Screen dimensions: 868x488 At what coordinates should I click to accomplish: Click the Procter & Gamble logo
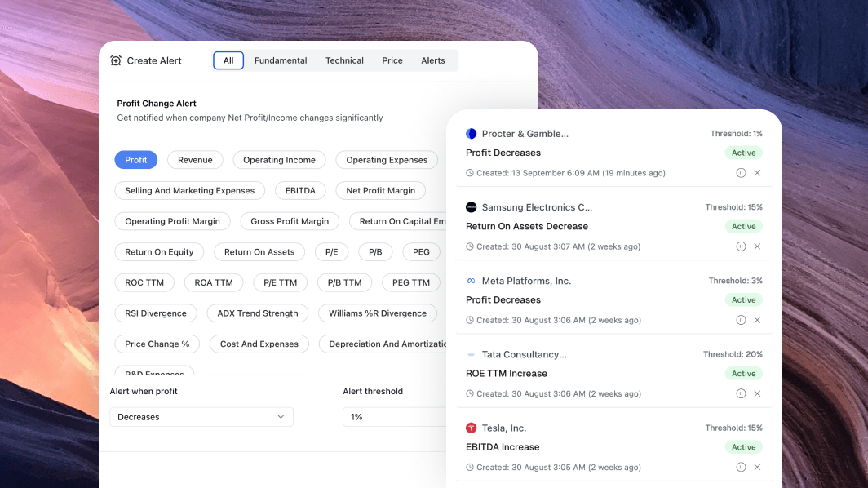coord(471,134)
